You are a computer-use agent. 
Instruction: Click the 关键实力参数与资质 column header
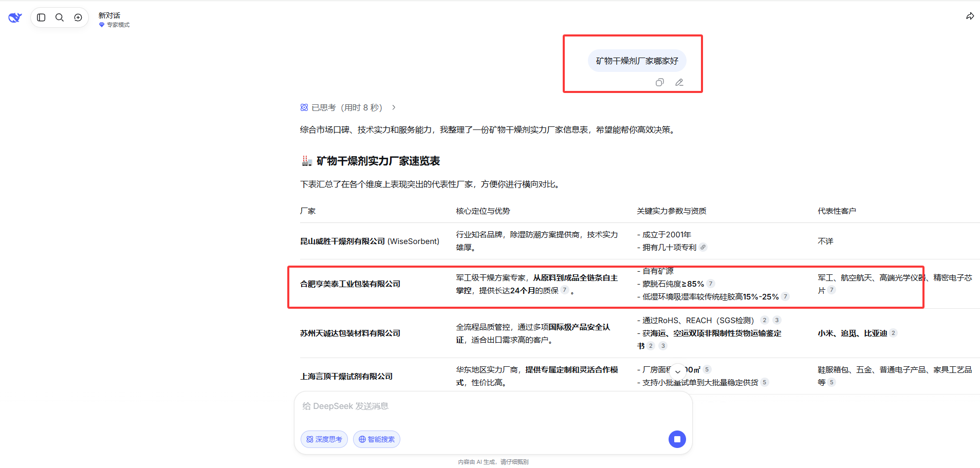(672, 211)
